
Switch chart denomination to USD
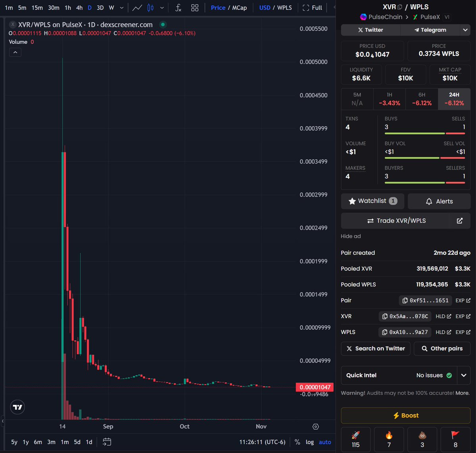[x=265, y=8]
